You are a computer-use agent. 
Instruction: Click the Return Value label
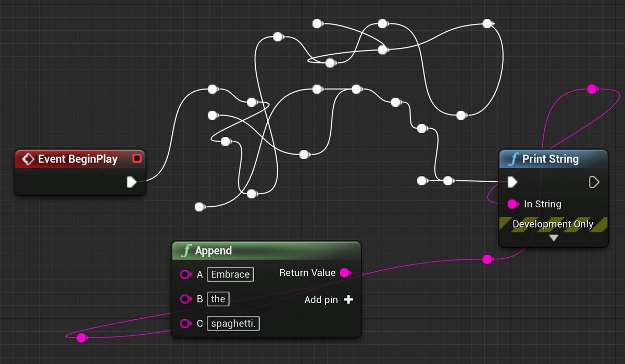[x=307, y=273]
